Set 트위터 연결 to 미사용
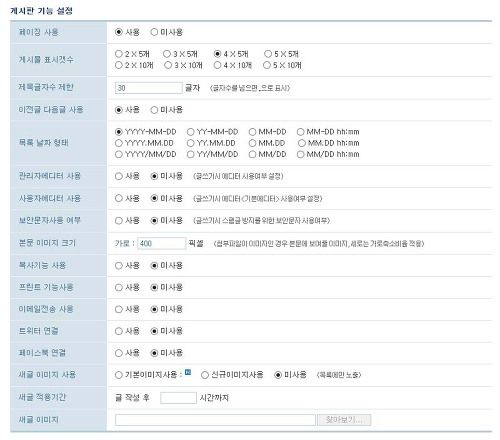The width and height of the screenshot is (500, 440). click(154, 331)
